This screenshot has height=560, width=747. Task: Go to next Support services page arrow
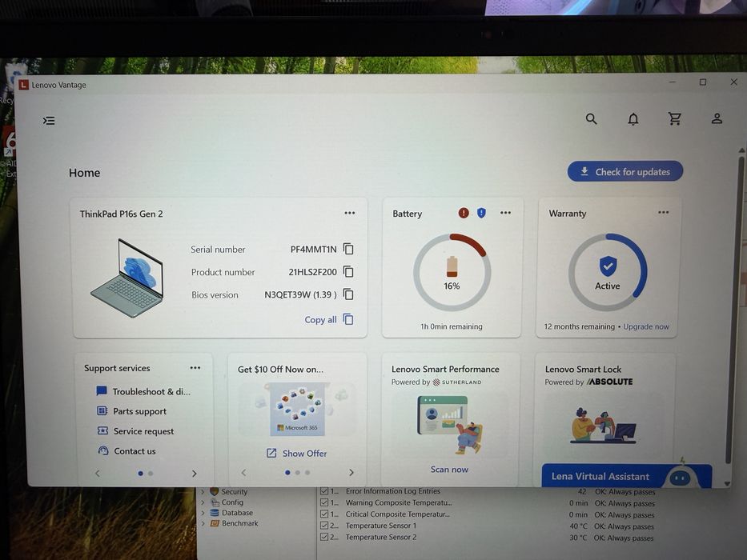(194, 474)
